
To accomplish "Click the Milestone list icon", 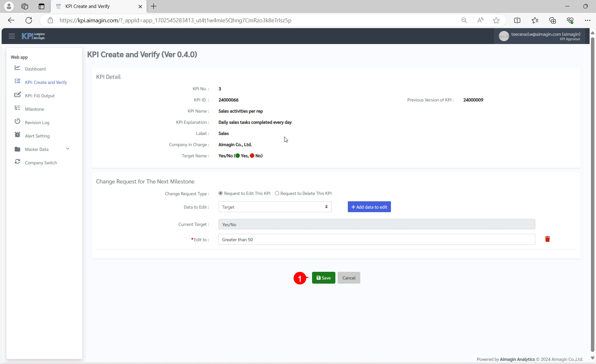I will click(18, 108).
